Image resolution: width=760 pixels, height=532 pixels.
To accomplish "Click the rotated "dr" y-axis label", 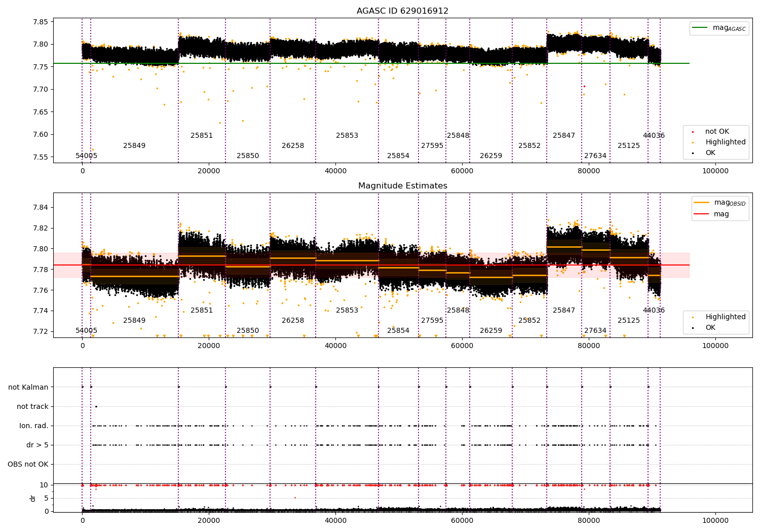I will point(33,499).
